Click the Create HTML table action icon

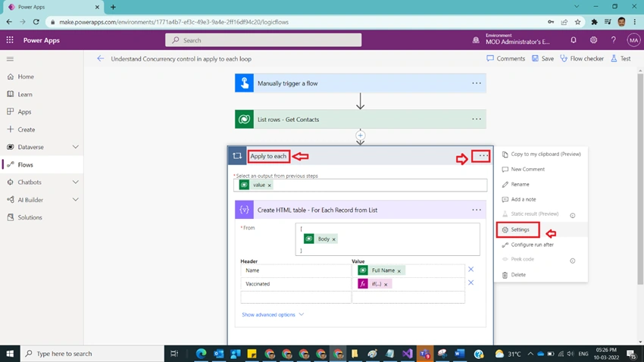(x=245, y=210)
